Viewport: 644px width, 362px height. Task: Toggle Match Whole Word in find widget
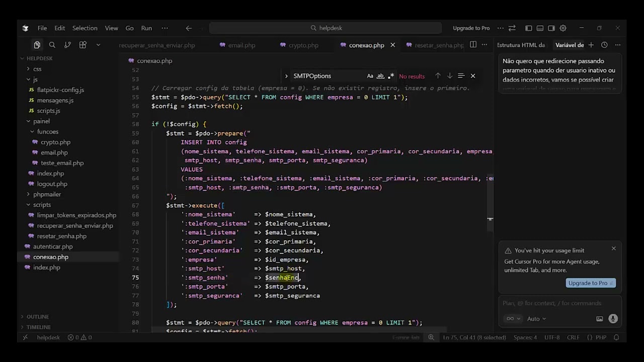[x=380, y=76]
